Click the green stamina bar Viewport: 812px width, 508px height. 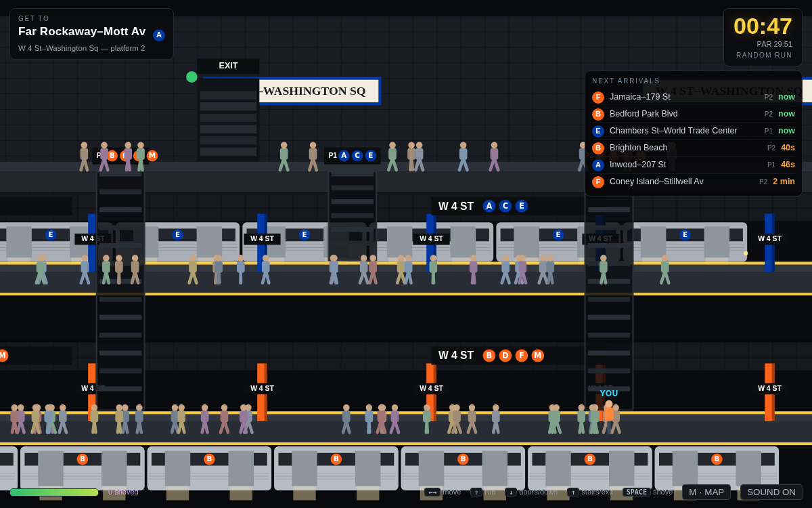(54, 492)
